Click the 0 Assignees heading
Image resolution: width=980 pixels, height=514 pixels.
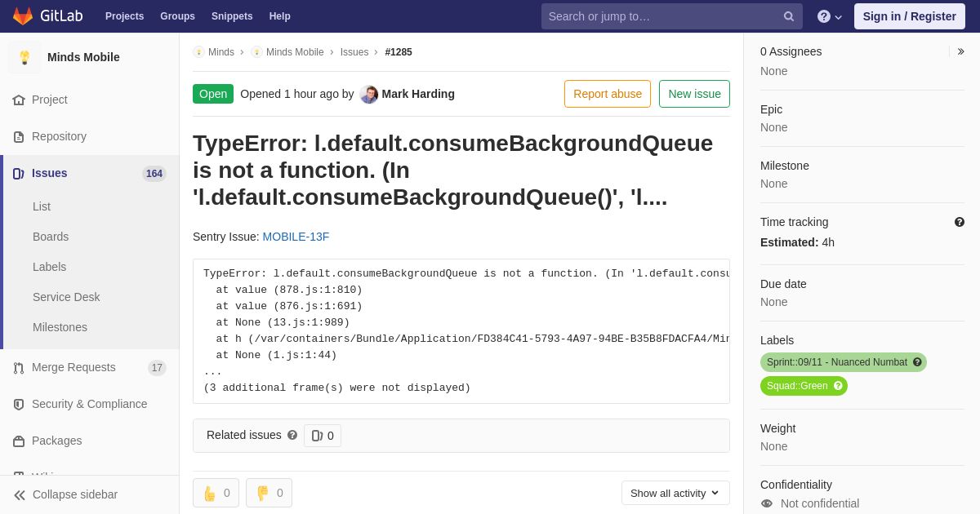791,51
